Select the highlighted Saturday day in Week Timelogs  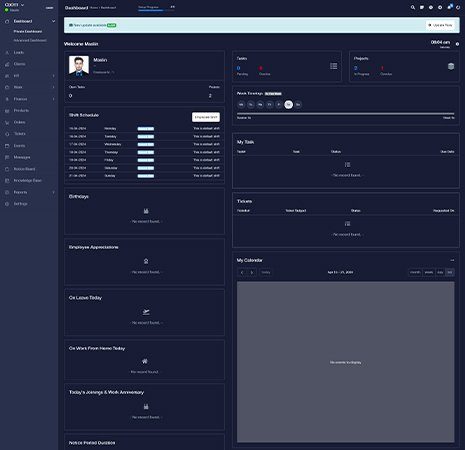click(288, 105)
